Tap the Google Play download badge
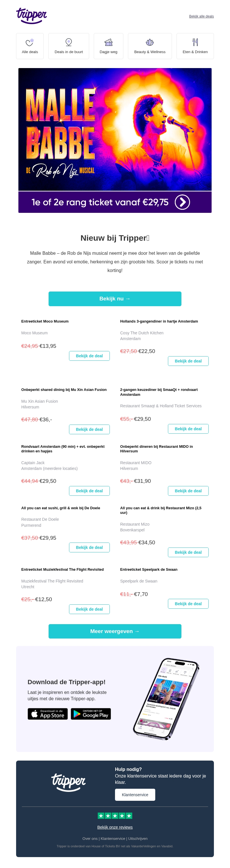 tap(91, 714)
